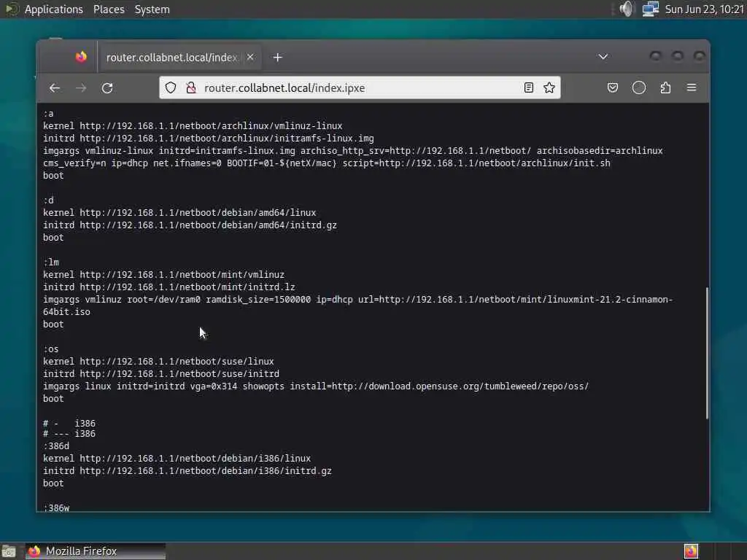The height and width of the screenshot is (560, 747).
Task: Open a new tab with plus button
Action: click(278, 57)
